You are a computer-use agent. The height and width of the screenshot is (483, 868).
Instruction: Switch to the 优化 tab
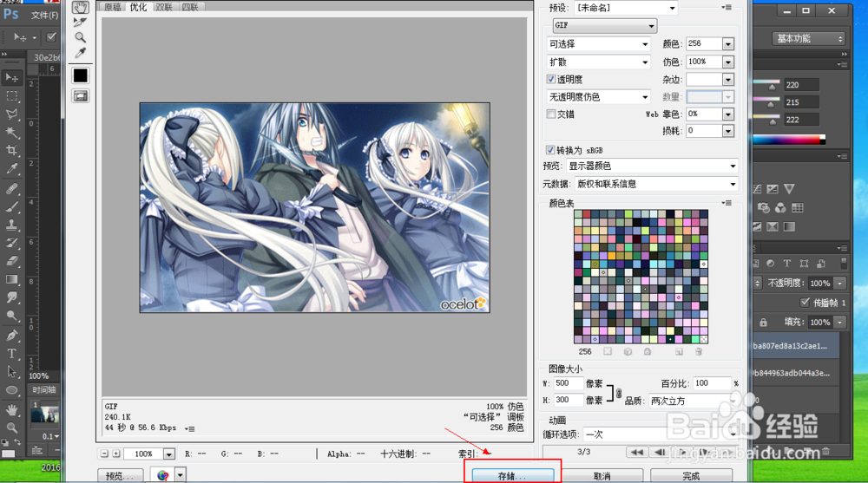(x=138, y=7)
